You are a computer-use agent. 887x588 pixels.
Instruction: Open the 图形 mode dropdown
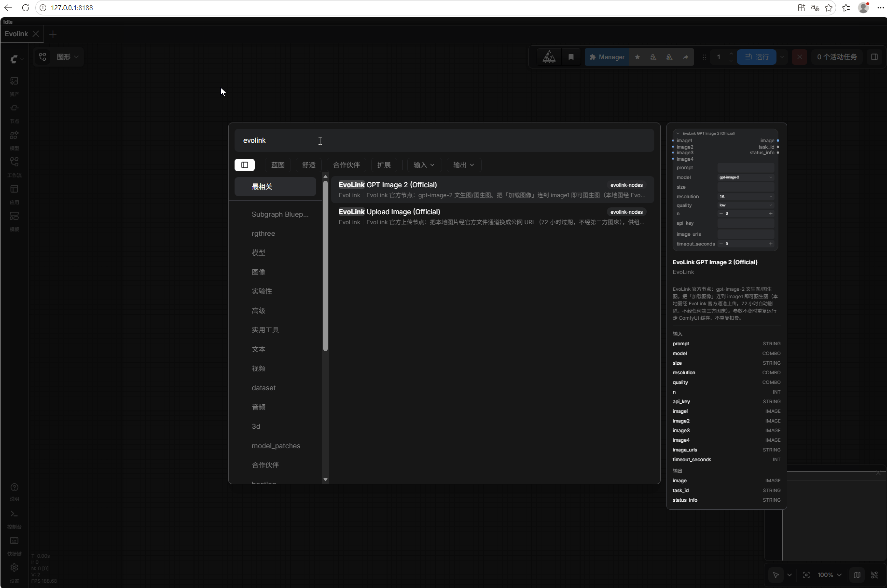point(68,57)
